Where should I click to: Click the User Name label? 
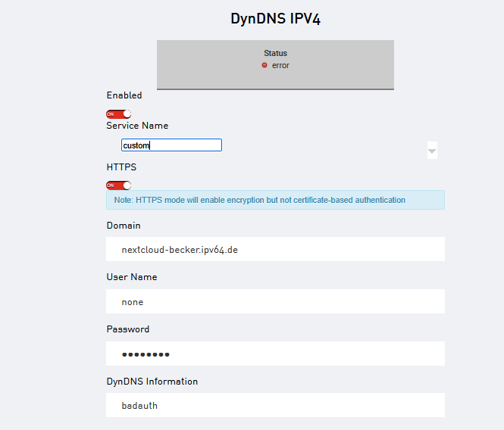tap(132, 277)
